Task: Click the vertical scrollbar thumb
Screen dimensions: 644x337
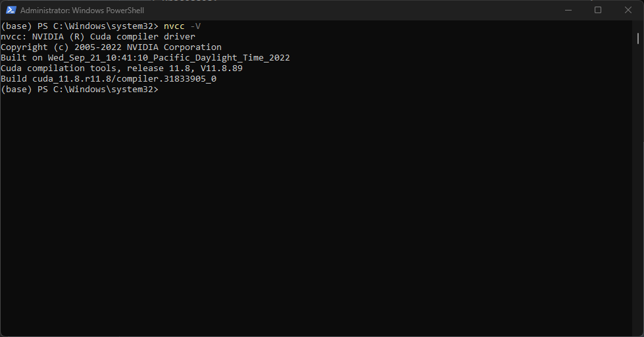Action: pos(638,38)
